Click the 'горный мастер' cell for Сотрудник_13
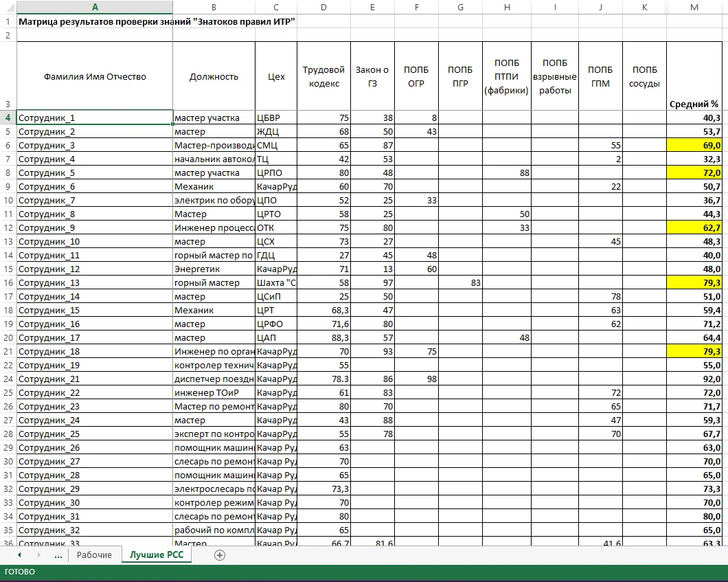The image size is (728, 582). (x=214, y=283)
